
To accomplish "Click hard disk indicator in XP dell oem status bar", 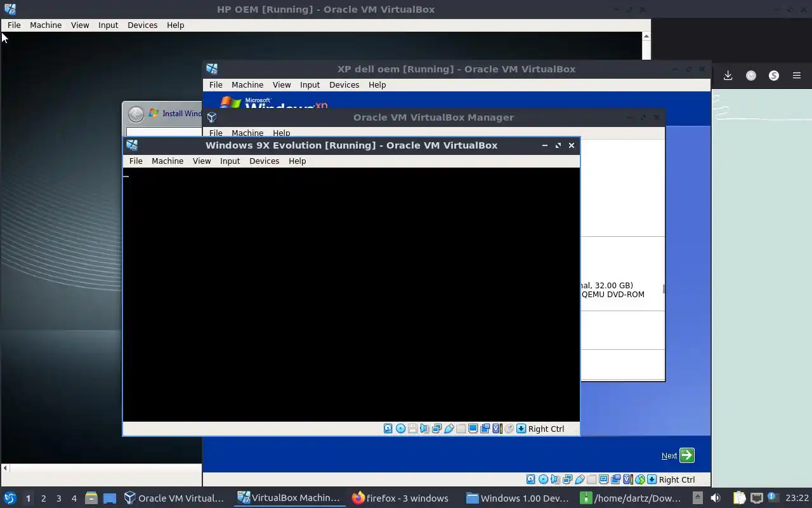I will click(530, 479).
